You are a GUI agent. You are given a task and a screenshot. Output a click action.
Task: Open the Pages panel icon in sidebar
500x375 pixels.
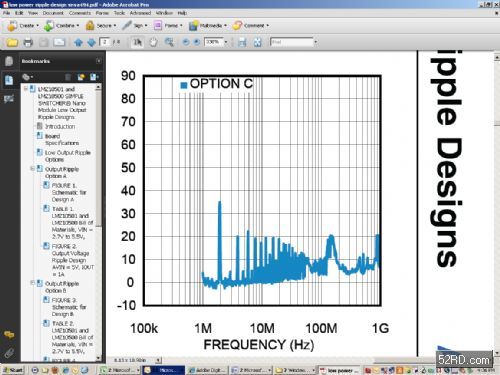[9, 61]
